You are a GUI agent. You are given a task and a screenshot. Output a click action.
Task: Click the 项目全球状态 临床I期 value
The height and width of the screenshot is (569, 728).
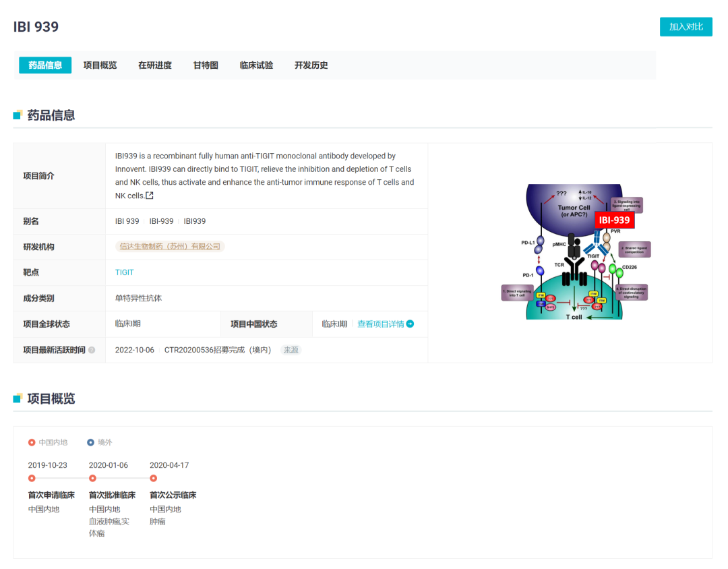(127, 324)
